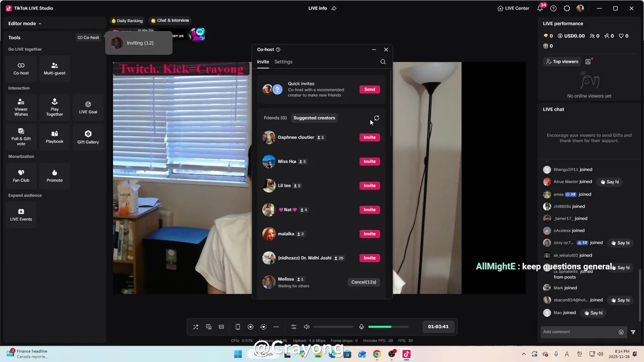Invite Miss Hca to co-host
644x362 pixels.
(x=369, y=161)
